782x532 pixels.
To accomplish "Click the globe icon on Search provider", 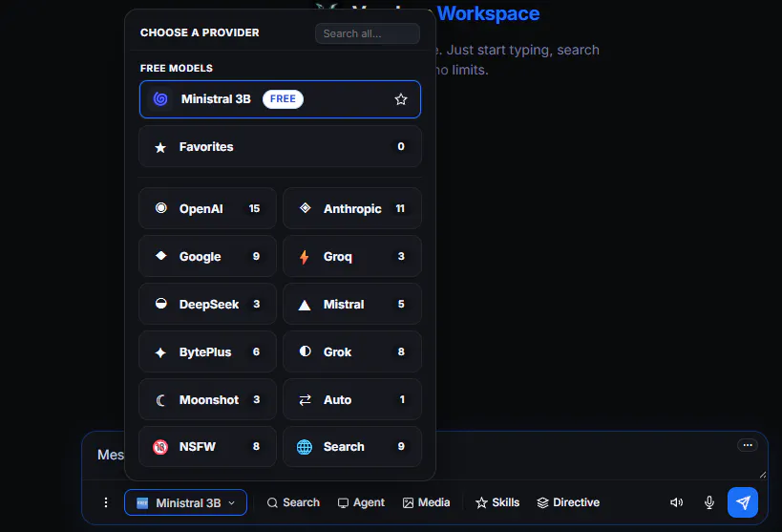I will click(x=305, y=447).
